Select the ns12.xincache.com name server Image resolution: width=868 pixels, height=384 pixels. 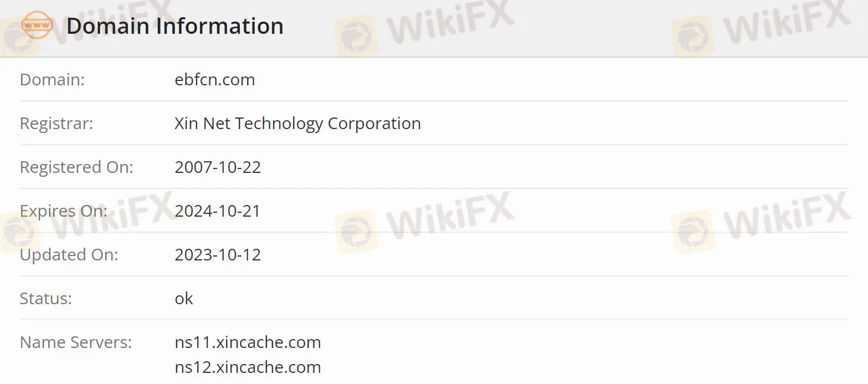point(248,367)
